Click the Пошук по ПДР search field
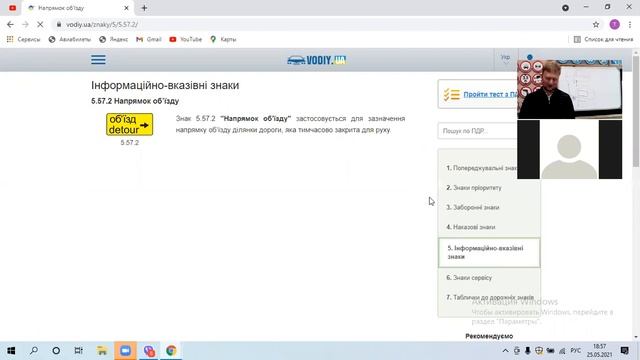This screenshot has width=640, height=360. pyautogui.click(x=478, y=131)
